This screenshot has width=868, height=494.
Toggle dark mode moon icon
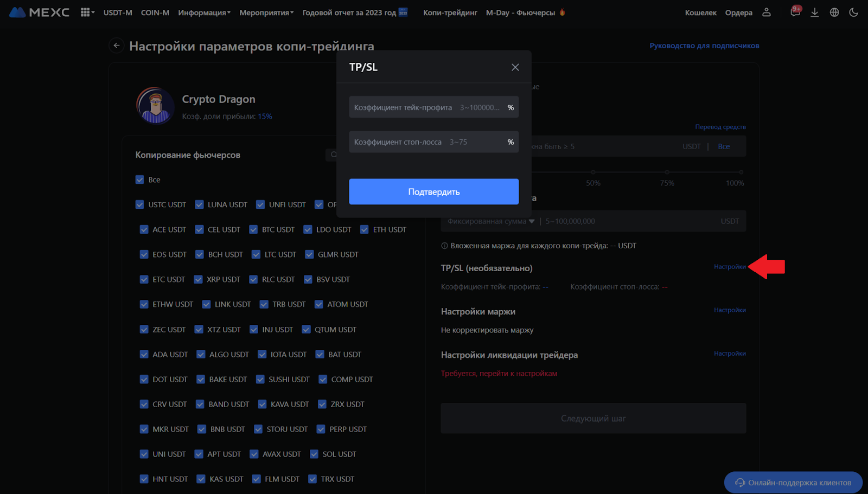tap(853, 12)
